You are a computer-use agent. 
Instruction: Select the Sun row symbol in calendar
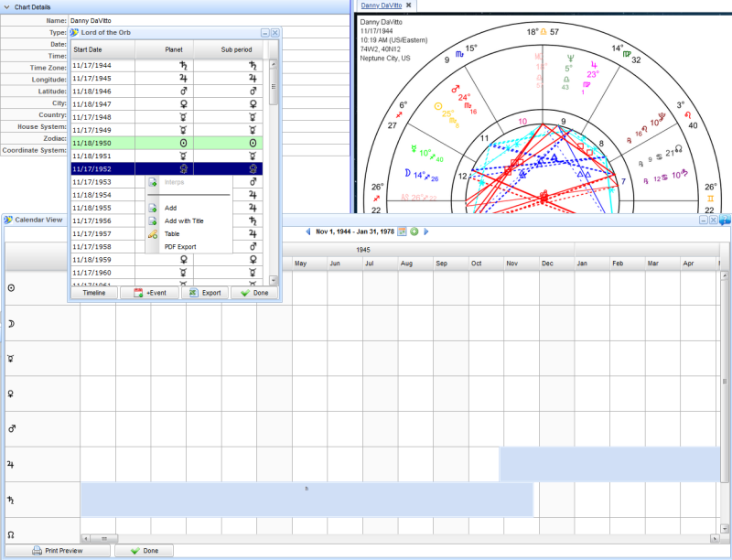(11, 287)
